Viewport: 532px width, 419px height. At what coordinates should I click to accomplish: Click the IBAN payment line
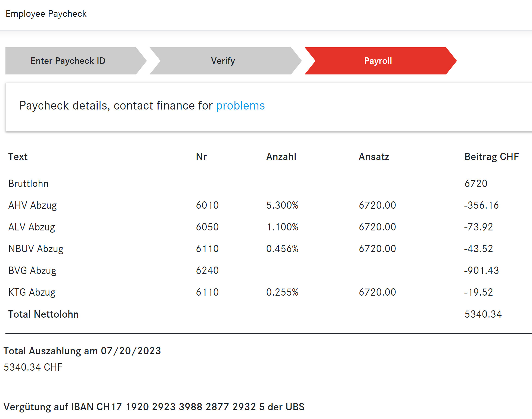154,407
